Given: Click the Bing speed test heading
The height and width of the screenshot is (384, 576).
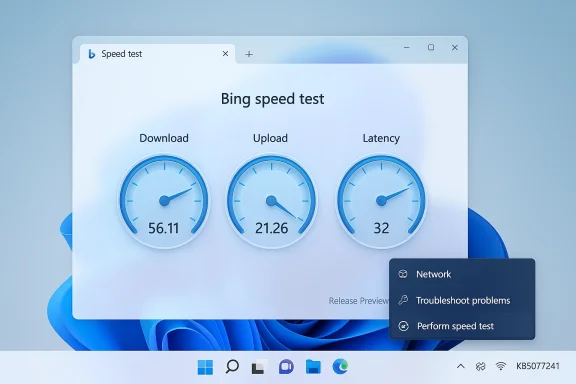Looking at the screenshot, I should tap(272, 99).
